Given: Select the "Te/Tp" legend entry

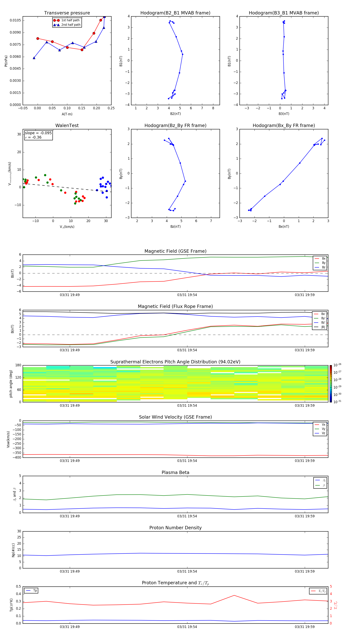Looking at the screenshot, I should tap(318, 591).
